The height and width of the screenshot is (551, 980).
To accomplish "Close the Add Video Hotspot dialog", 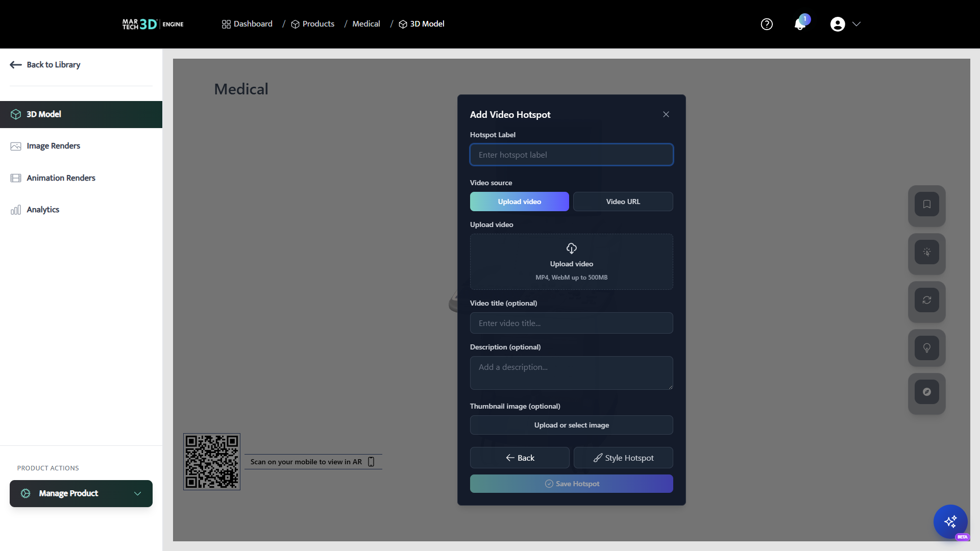I will tap(666, 114).
